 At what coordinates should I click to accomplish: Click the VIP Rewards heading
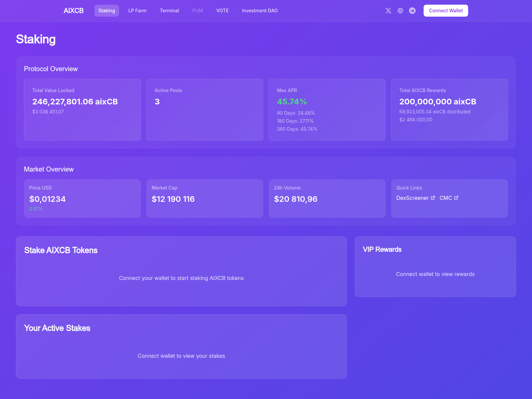click(x=382, y=249)
